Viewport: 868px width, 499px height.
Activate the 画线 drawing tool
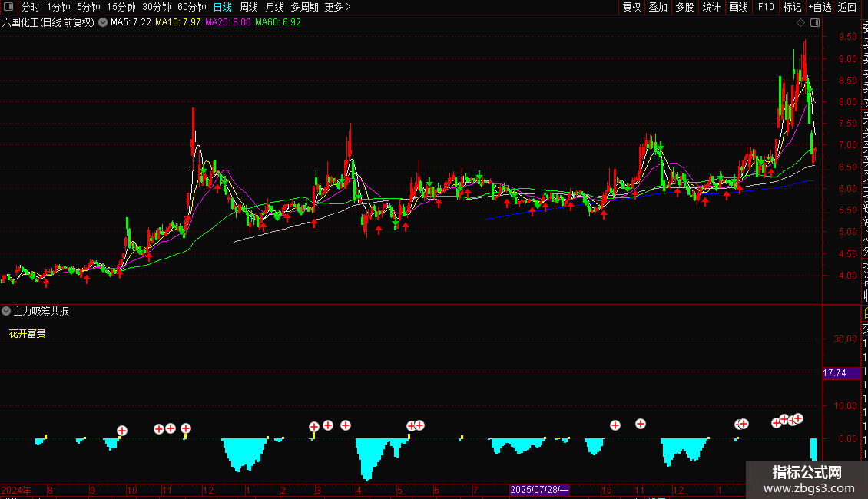tap(738, 7)
